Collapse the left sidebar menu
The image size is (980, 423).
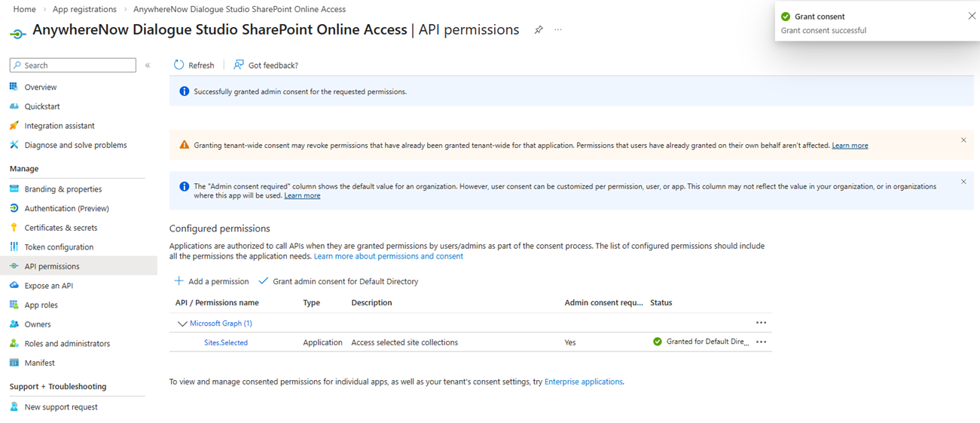148,66
